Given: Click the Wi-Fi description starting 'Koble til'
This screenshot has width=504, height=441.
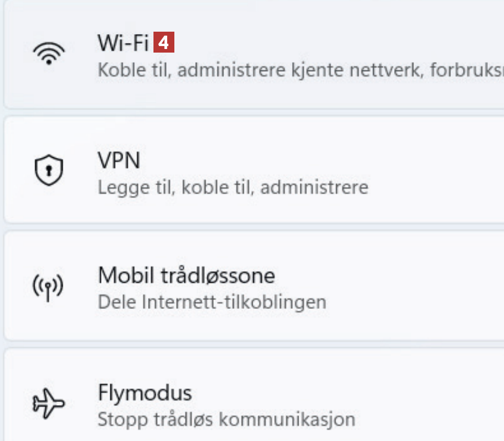Looking at the screenshot, I should (x=299, y=71).
